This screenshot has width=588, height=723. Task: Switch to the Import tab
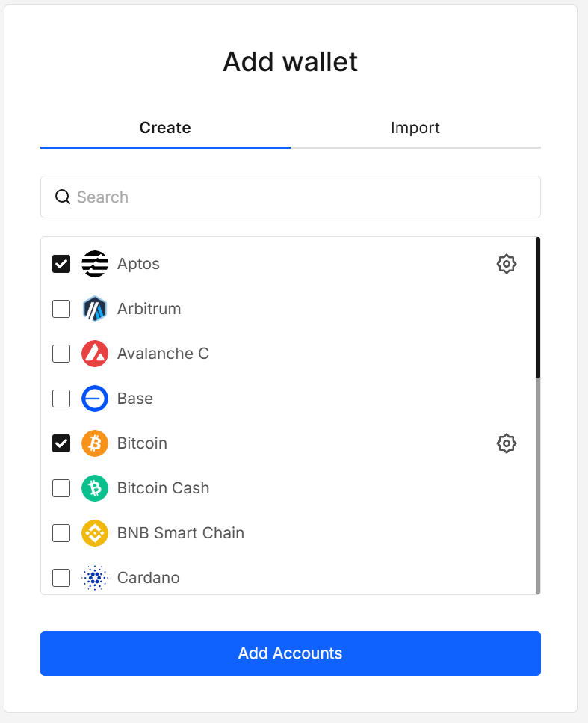(415, 128)
